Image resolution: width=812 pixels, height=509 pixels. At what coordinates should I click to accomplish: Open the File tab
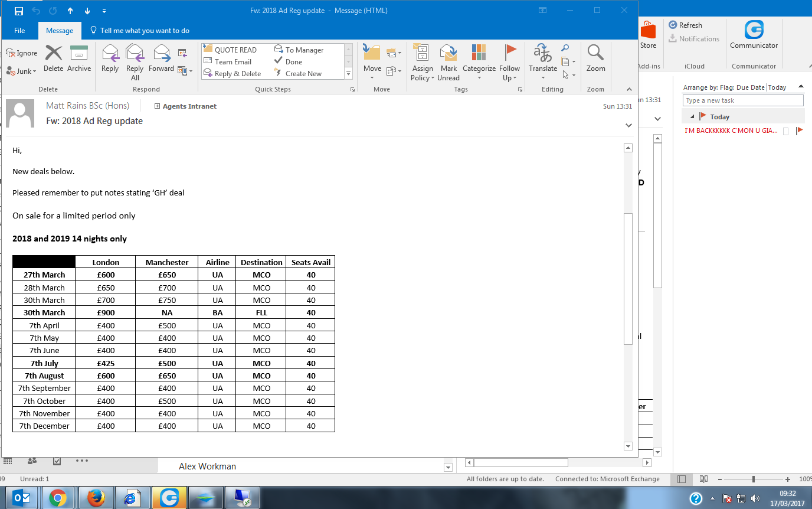tap(19, 31)
